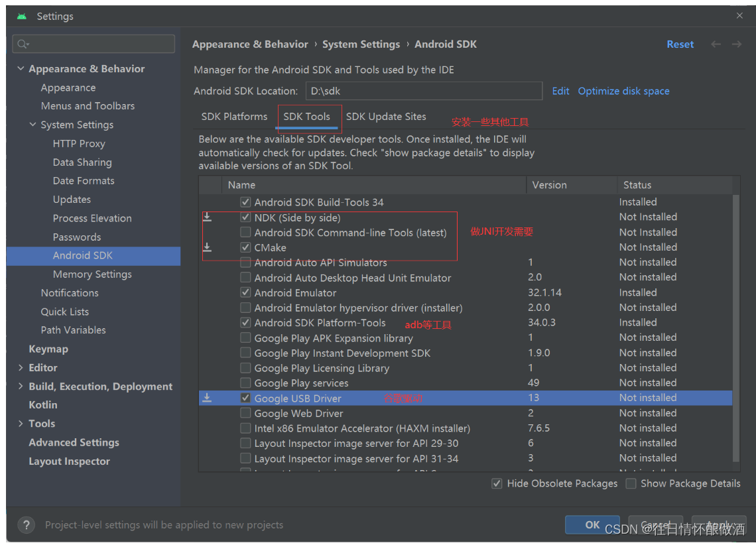Check Google Play services checkbox
Viewport: 756px width, 543px height.
click(x=245, y=383)
